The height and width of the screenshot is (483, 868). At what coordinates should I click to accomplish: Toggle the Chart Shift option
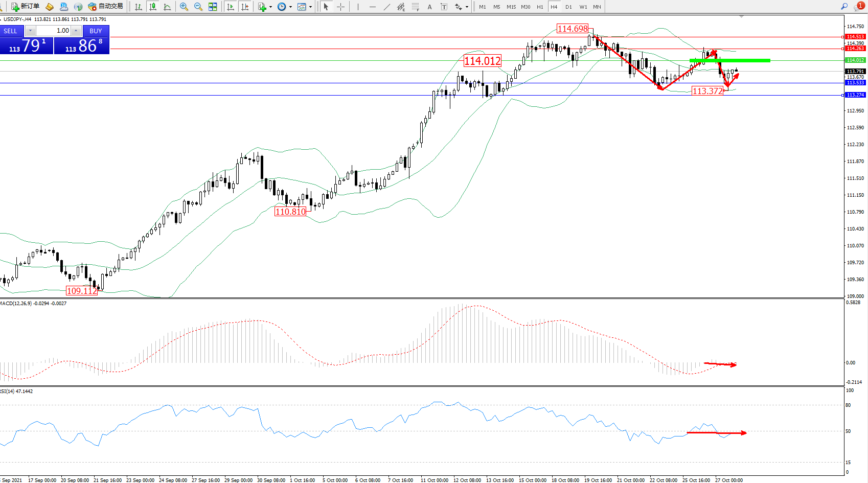[x=245, y=7]
